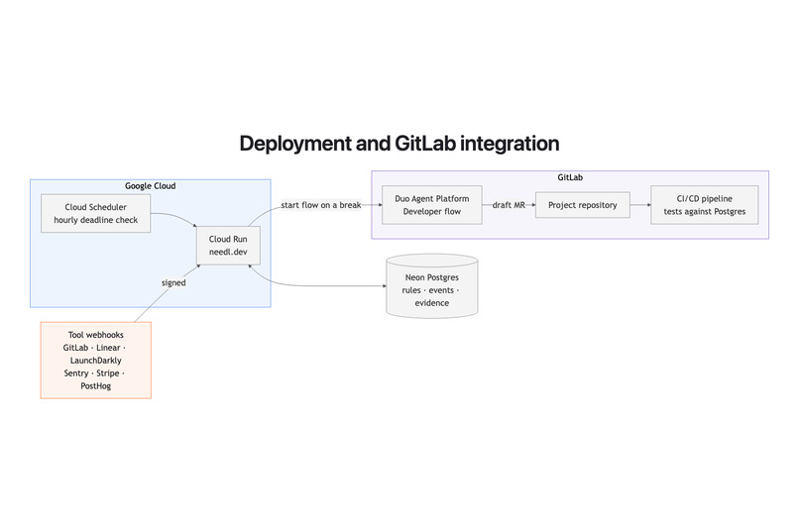Click the Google Cloud group label
The width and height of the screenshot is (799, 532).
click(151, 186)
